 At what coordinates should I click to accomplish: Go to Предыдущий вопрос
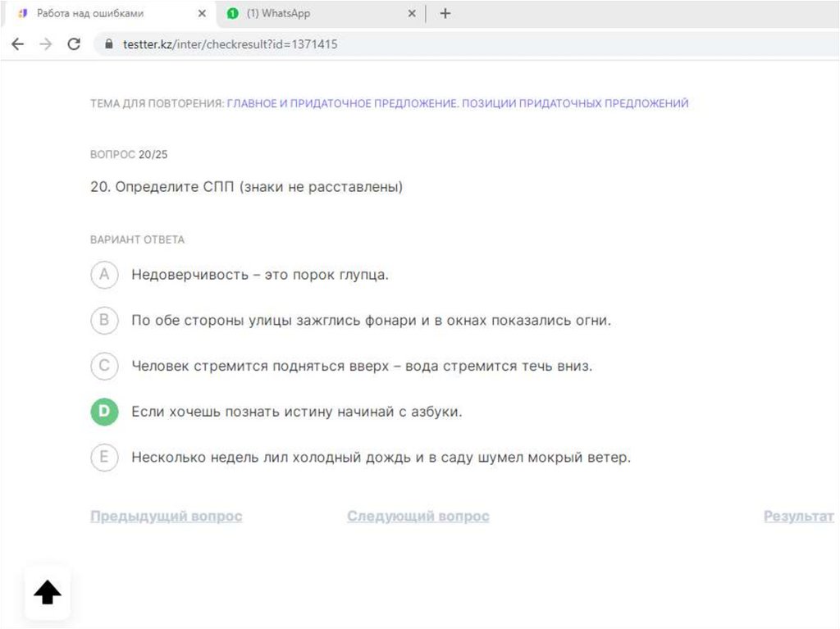tap(166, 516)
